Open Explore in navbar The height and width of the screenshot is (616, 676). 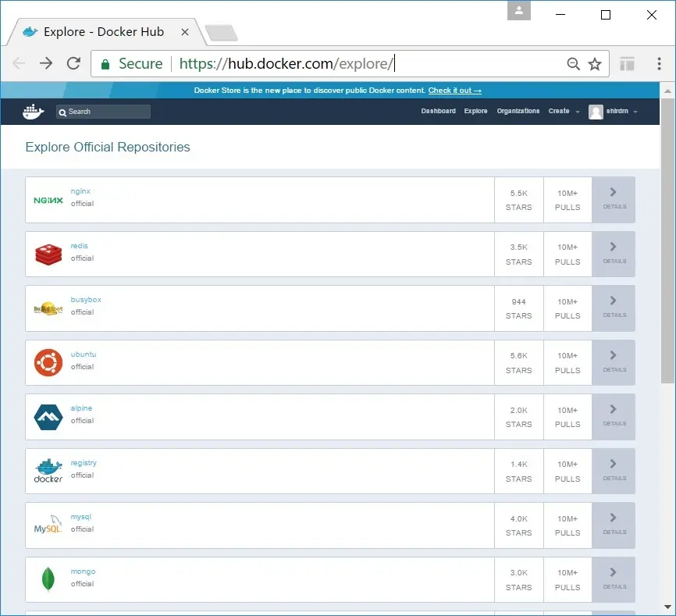pos(475,111)
